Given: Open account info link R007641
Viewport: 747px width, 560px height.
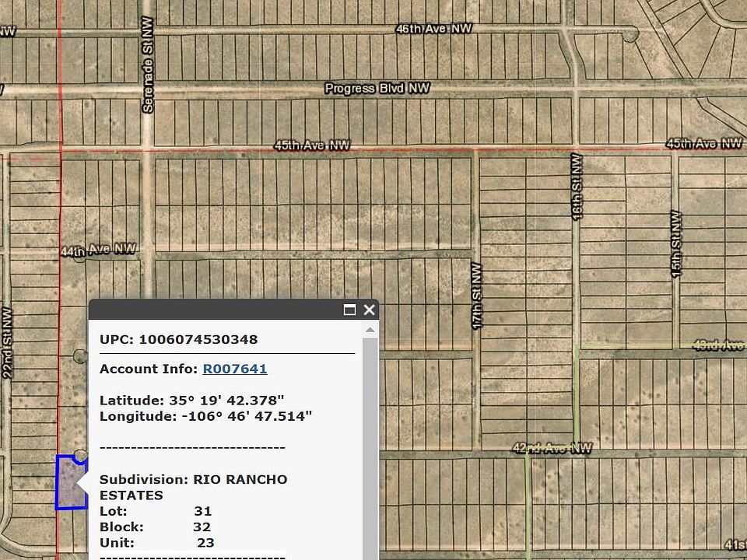Looking at the screenshot, I should click(x=235, y=369).
